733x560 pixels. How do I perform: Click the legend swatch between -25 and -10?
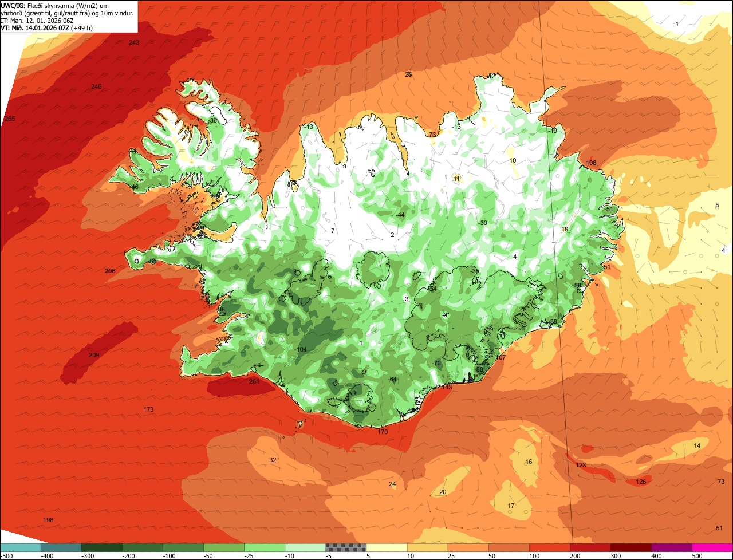(265, 547)
